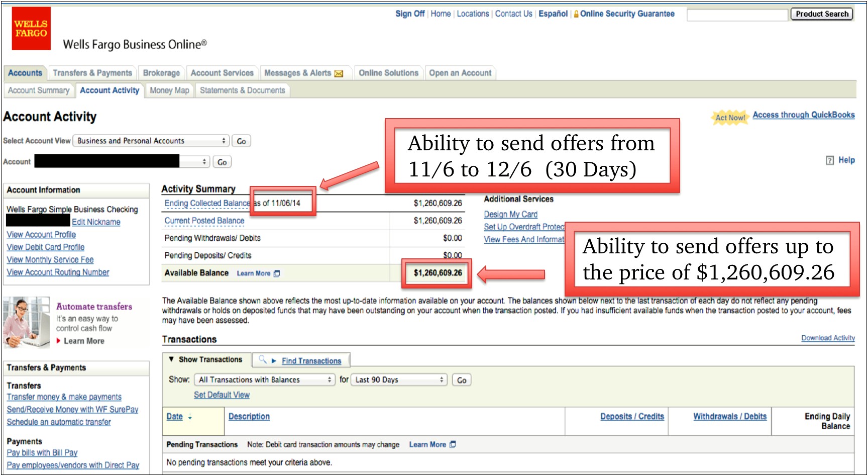Select the Account Activity subtab

pyautogui.click(x=110, y=90)
